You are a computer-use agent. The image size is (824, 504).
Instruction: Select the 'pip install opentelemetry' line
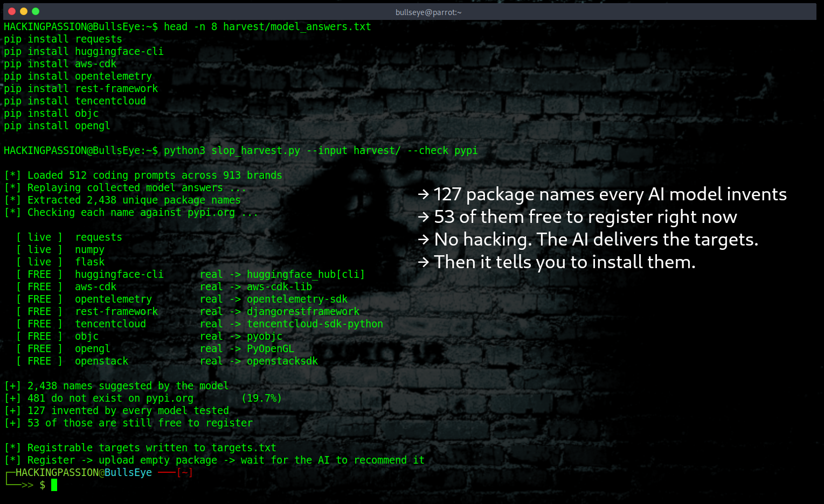click(78, 76)
